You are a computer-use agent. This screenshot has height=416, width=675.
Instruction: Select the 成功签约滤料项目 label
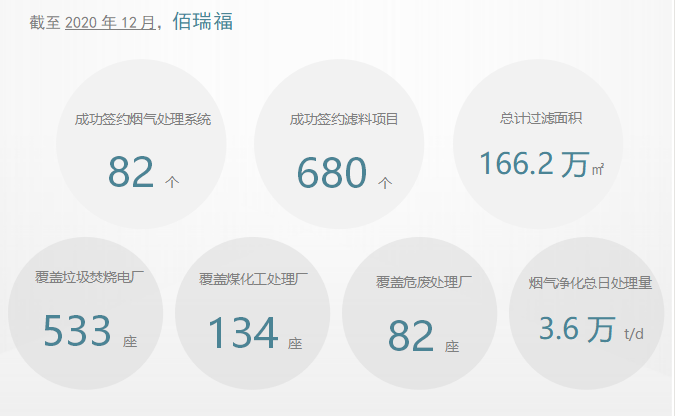click(x=343, y=119)
